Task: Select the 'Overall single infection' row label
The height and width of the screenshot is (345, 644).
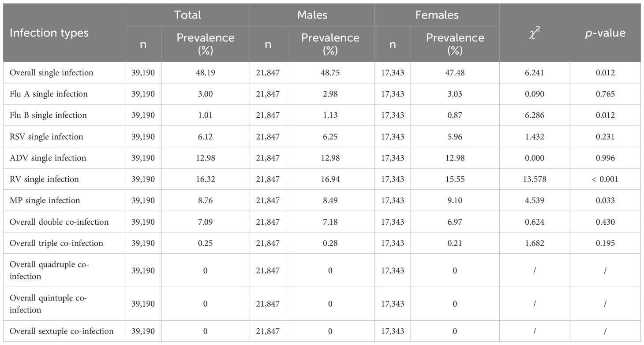Action: coord(51,73)
